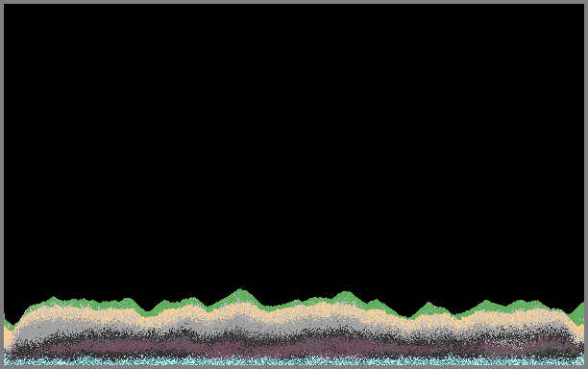Click the tallest green peak in the center
The height and width of the screenshot is (369, 588).
[240, 294]
